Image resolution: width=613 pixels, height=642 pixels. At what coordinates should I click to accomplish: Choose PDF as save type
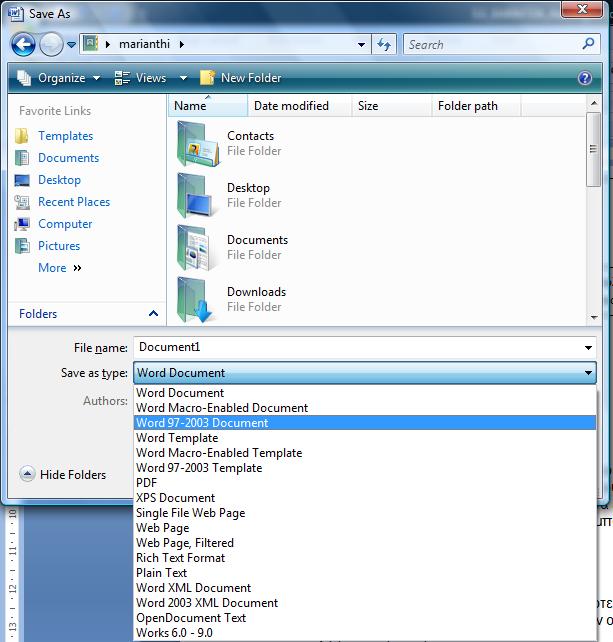364,483
